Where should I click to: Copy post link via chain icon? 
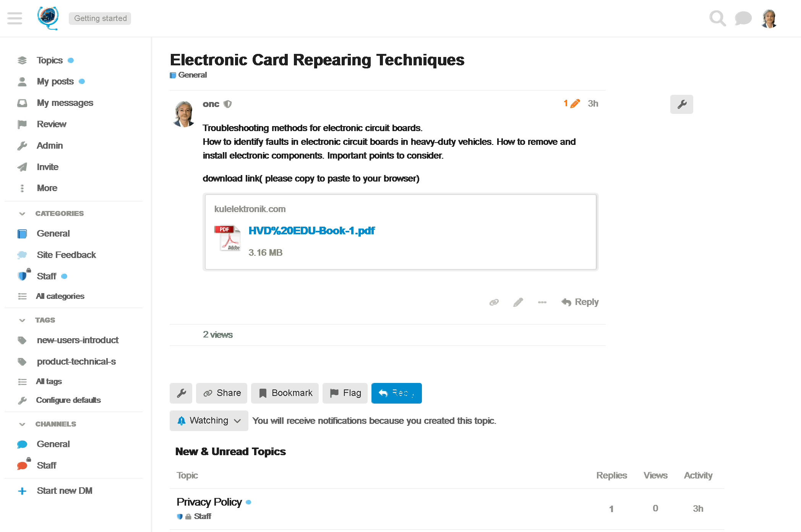pos(494,302)
